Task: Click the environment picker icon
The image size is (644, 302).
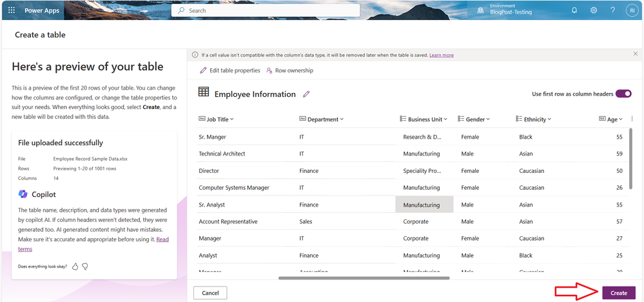Action: (x=480, y=11)
